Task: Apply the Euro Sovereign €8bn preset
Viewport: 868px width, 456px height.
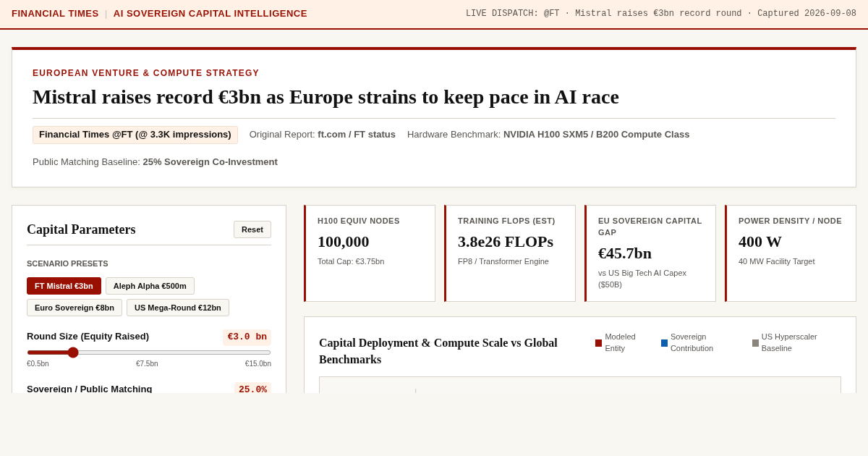Action: 75,308
